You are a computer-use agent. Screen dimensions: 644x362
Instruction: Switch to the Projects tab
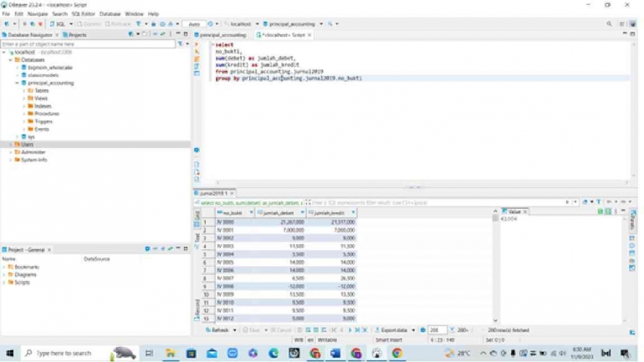point(74,35)
